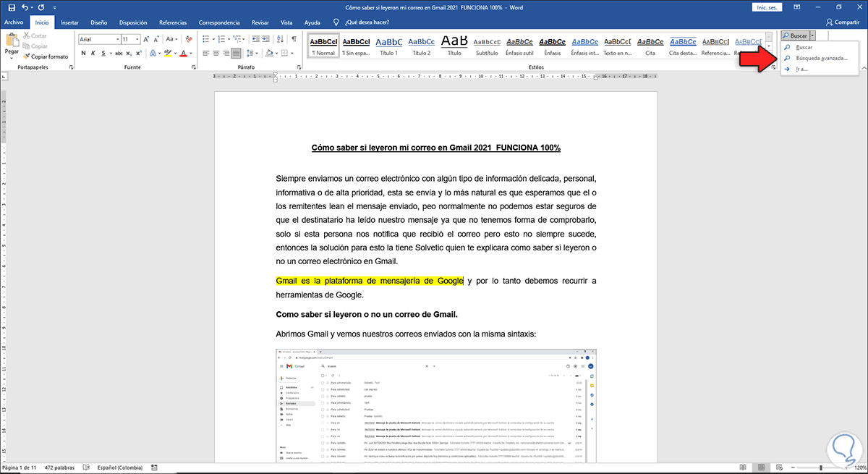
Task: Apply the Título 1 style
Action: 388,46
